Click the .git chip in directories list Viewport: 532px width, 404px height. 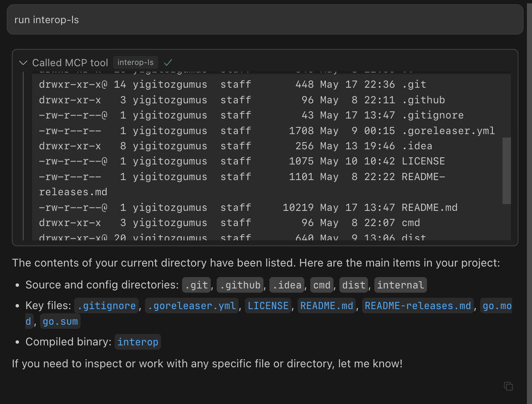tap(197, 285)
